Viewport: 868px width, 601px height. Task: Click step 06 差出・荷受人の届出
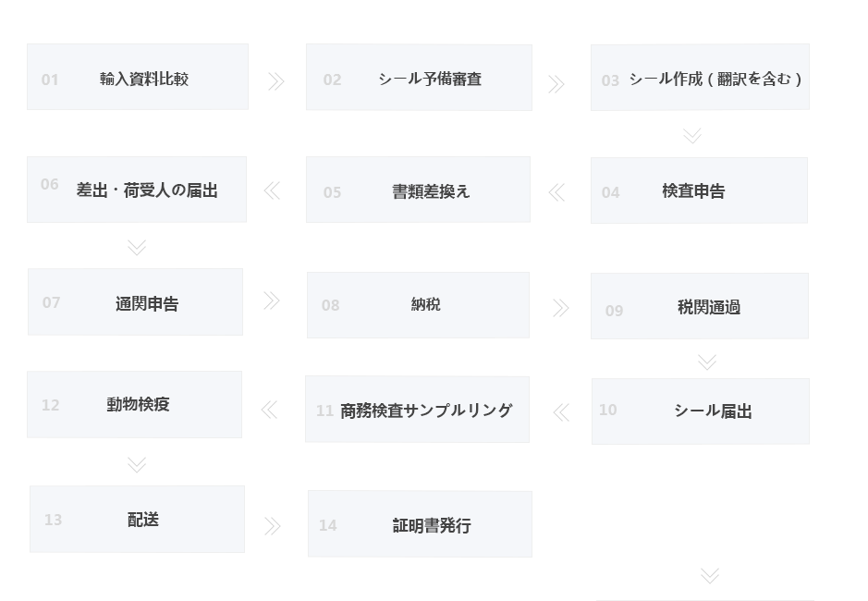pyautogui.click(x=137, y=190)
